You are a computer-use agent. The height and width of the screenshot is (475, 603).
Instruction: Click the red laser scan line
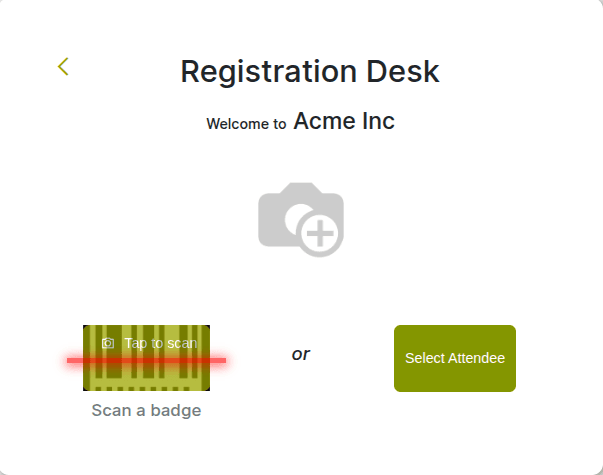click(147, 360)
